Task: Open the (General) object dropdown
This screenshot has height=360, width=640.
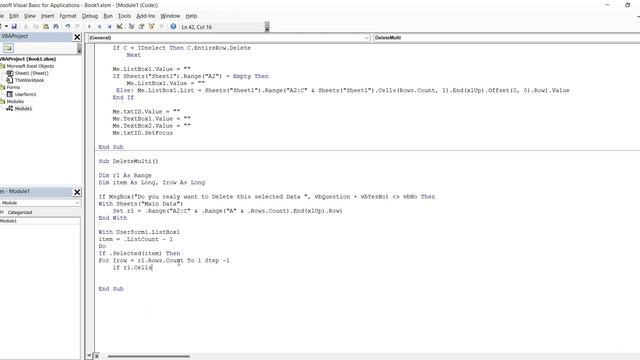Action: point(366,38)
